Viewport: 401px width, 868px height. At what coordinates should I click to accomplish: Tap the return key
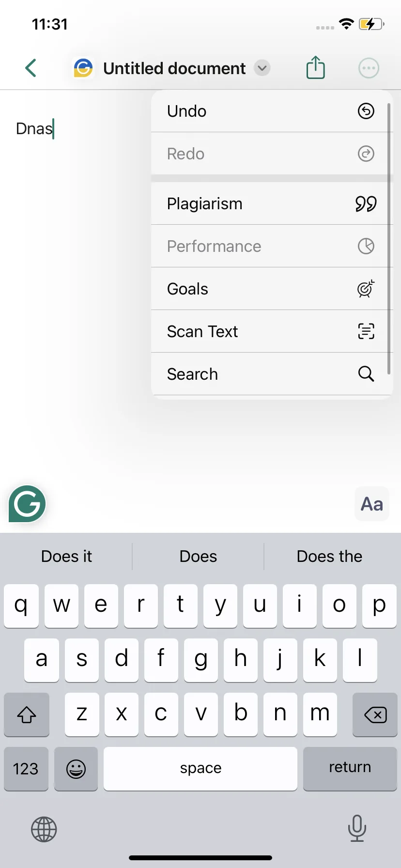coord(350,769)
